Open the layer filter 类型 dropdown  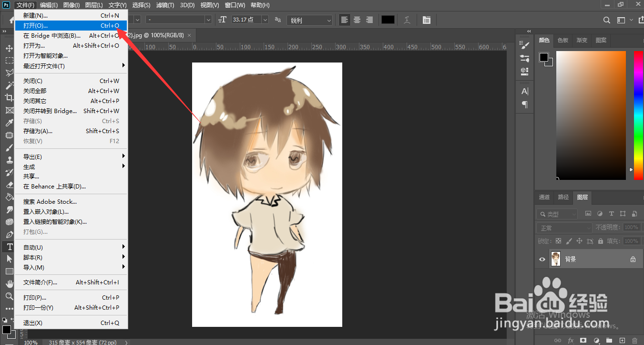click(x=557, y=214)
